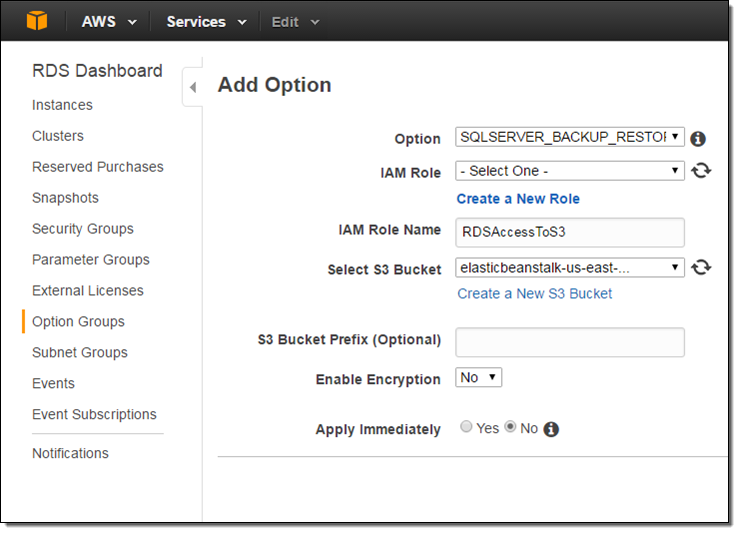The height and width of the screenshot is (533, 739).
Task: Open the Option dropdown SQLSERVER_BACKUP_RESTORE
Action: 569,138
